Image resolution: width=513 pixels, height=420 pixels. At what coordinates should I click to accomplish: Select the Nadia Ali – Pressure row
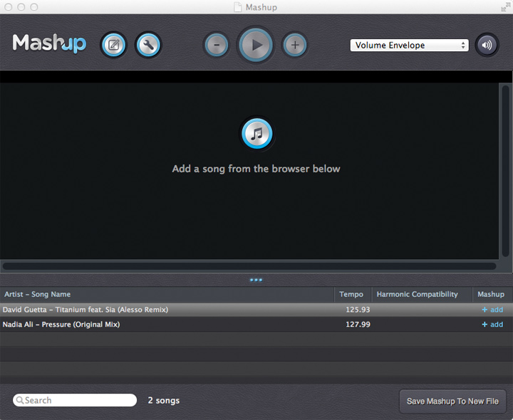[256, 324]
